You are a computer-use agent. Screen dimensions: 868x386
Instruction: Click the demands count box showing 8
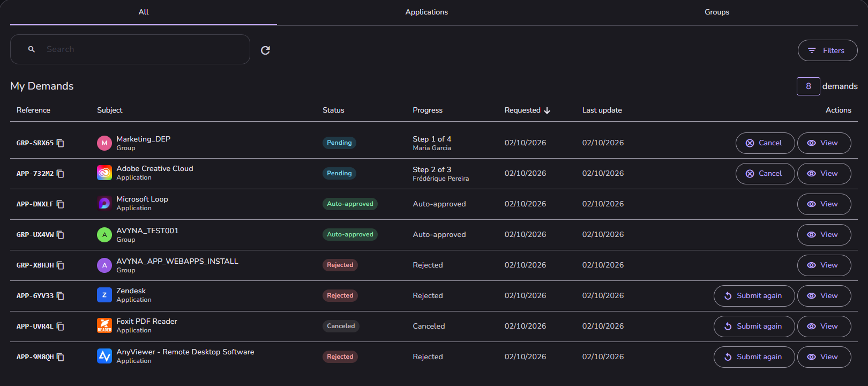coord(808,86)
